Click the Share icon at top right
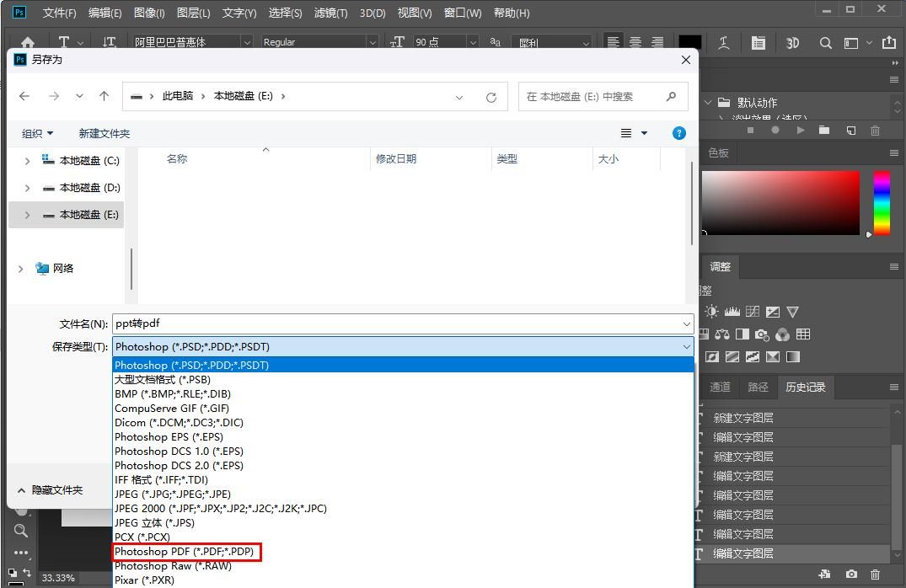 889,42
